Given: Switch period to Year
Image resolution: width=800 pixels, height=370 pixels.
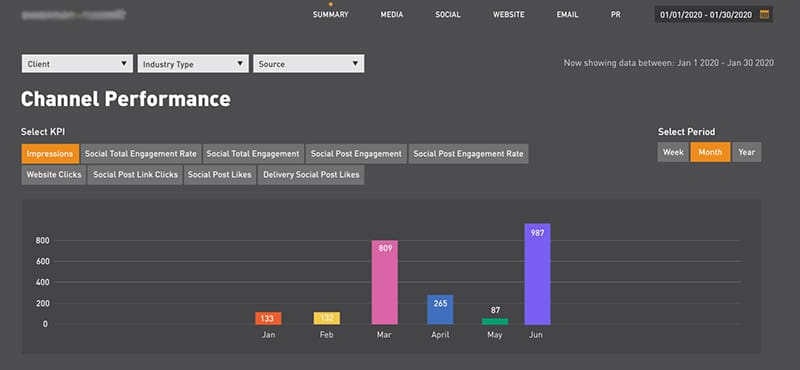Looking at the screenshot, I should click(x=746, y=152).
